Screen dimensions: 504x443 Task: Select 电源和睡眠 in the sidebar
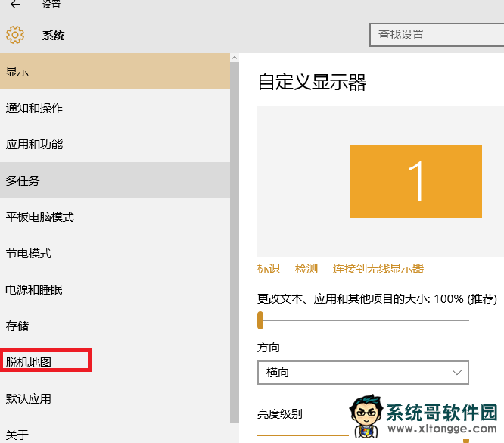click(114, 290)
